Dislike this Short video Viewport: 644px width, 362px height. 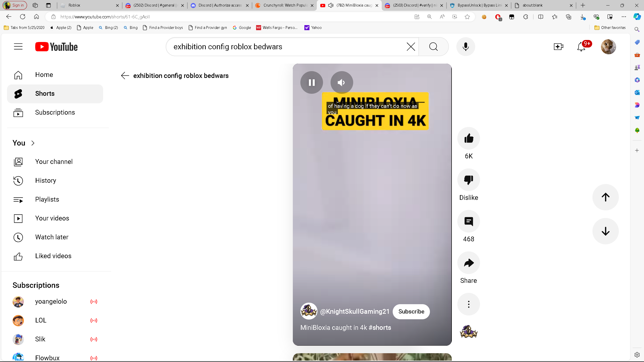(x=468, y=180)
